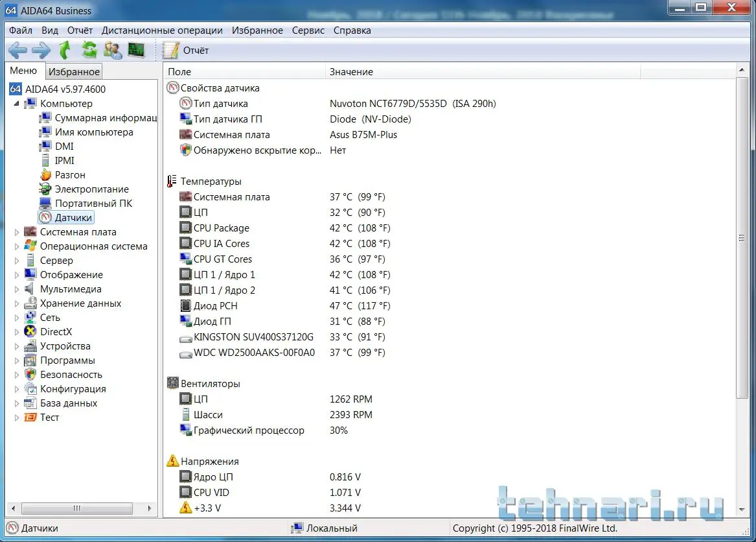
Task: Click the Устройства devices icon
Action: click(30, 346)
